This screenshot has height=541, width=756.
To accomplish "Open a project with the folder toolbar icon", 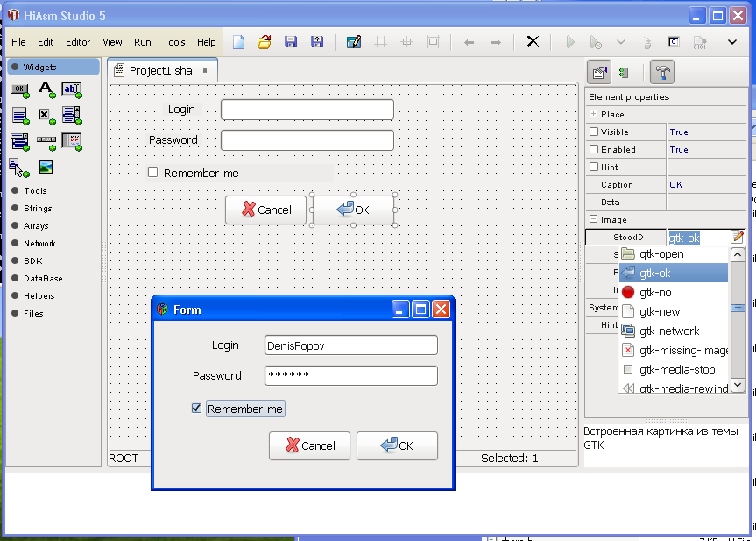I will 264,41.
